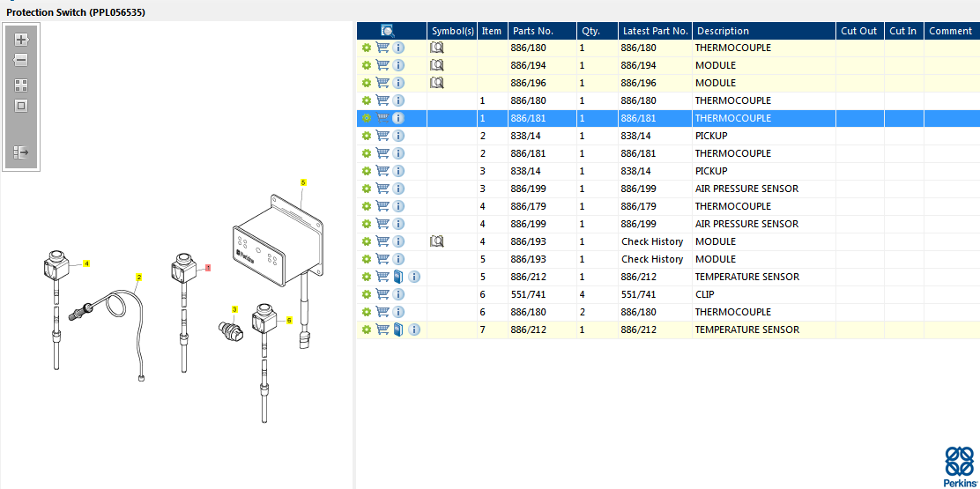
Task: Click the Perkins logo
Action: (x=959, y=466)
